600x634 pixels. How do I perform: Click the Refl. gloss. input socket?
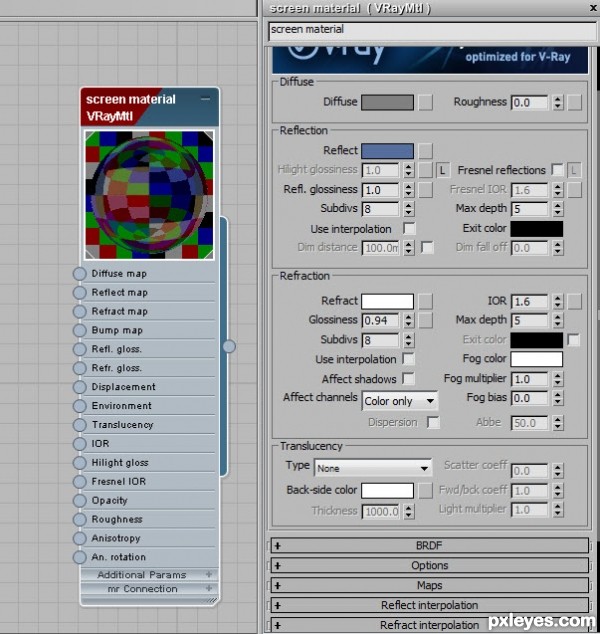[80, 349]
